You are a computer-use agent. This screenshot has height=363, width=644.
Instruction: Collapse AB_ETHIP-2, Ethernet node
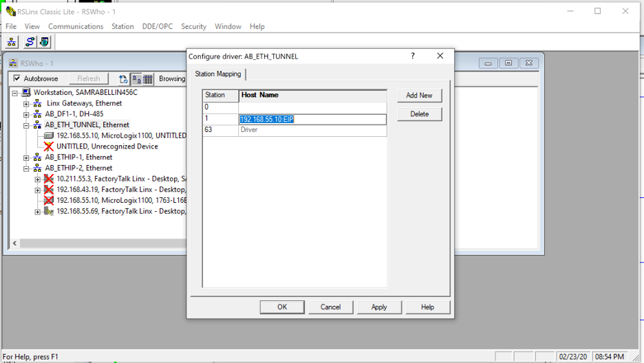(x=26, y=168)
